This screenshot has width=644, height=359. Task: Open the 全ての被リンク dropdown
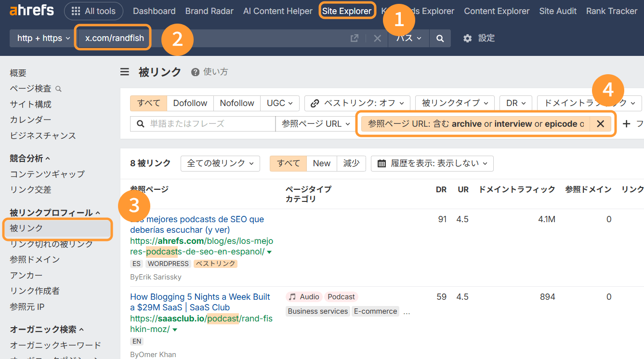tap(220, 163)
